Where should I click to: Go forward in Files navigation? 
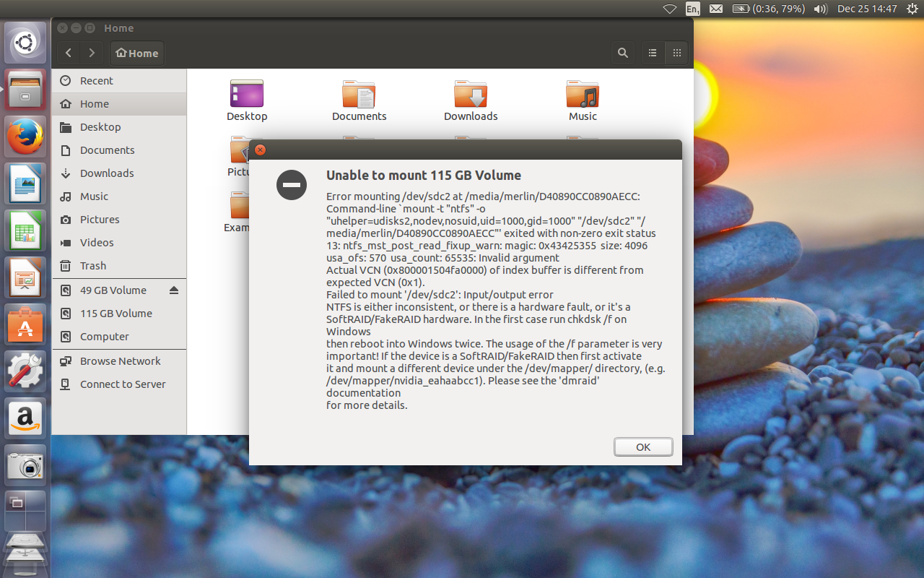pos(92,53)
